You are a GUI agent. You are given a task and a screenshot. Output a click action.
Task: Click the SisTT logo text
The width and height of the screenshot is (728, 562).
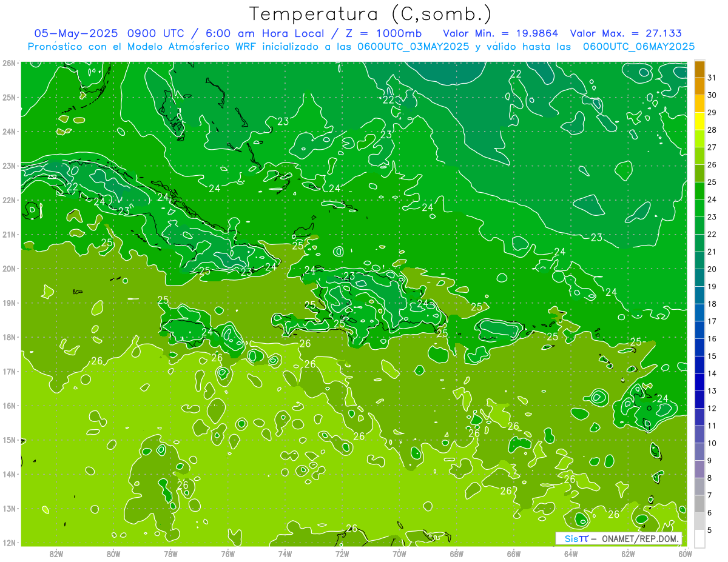[576, 538]
